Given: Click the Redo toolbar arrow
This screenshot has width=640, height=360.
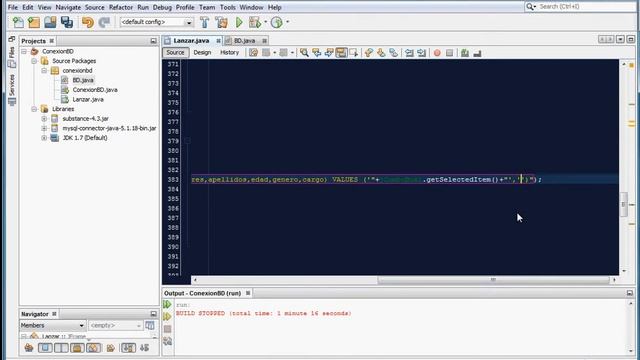Looking at the screenshot, I should pos(104,22).
